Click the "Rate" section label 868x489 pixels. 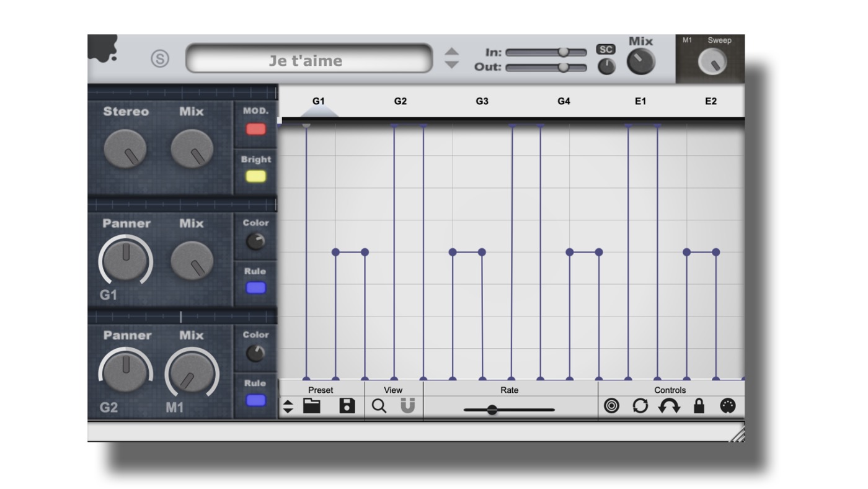click(510, 390)
